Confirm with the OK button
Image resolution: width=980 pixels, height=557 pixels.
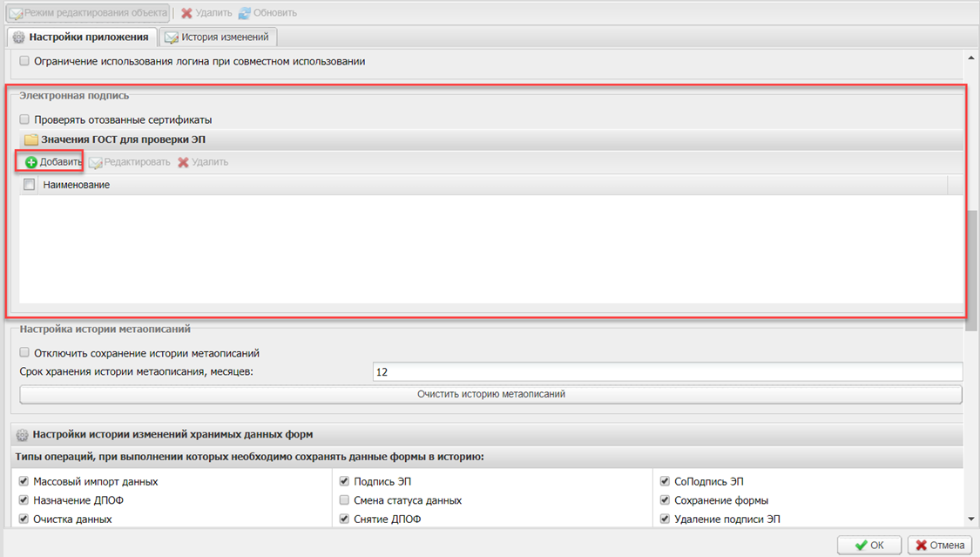click(868, 545)
